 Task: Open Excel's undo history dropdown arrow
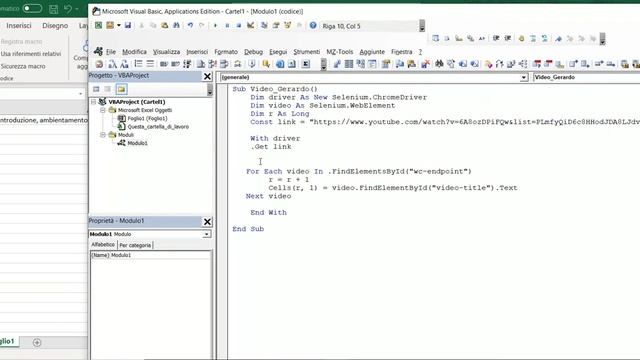[77, 9]
